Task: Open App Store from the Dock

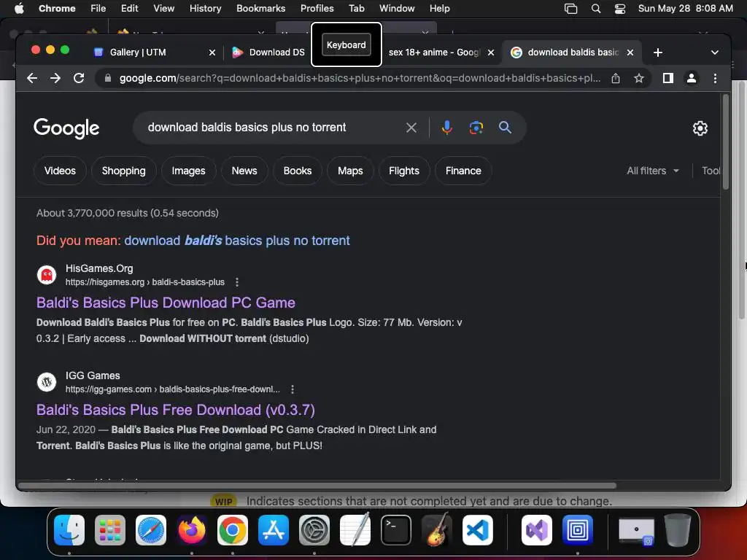Action: tap(274, 530)
